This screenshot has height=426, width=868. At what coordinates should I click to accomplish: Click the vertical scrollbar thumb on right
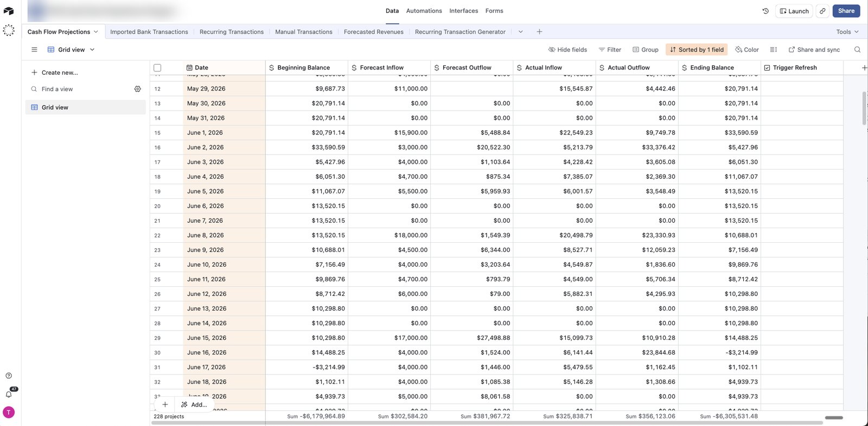pos(864,108)
